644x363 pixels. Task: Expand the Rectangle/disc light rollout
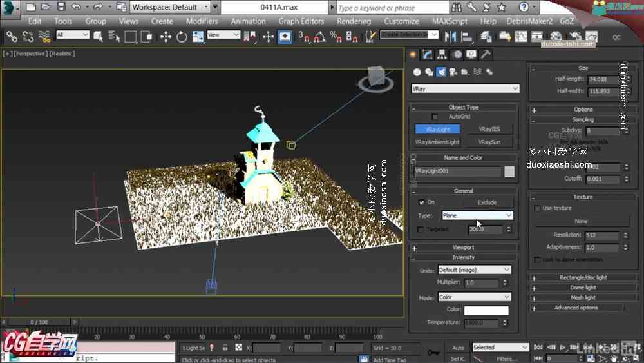point(583,277)
